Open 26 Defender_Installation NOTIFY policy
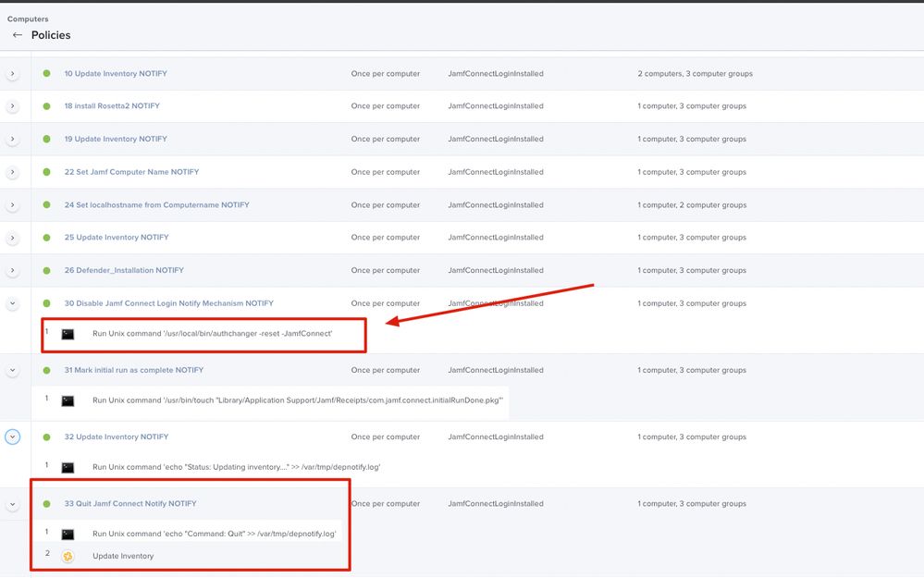 pos(124,270)
